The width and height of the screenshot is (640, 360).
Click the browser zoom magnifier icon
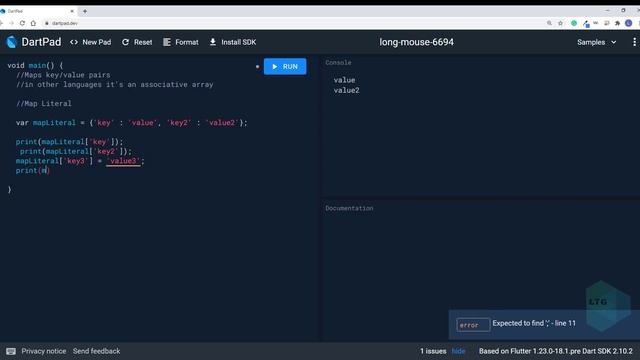(x=549, y=23)
